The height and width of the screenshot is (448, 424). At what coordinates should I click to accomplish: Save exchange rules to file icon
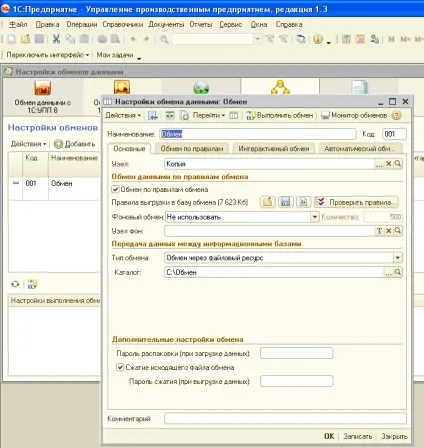point(285,202)
